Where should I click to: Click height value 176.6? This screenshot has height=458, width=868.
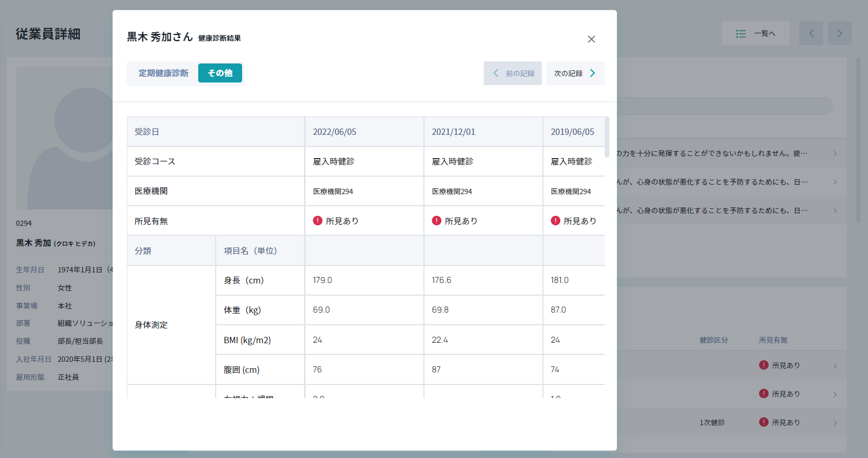441,280
